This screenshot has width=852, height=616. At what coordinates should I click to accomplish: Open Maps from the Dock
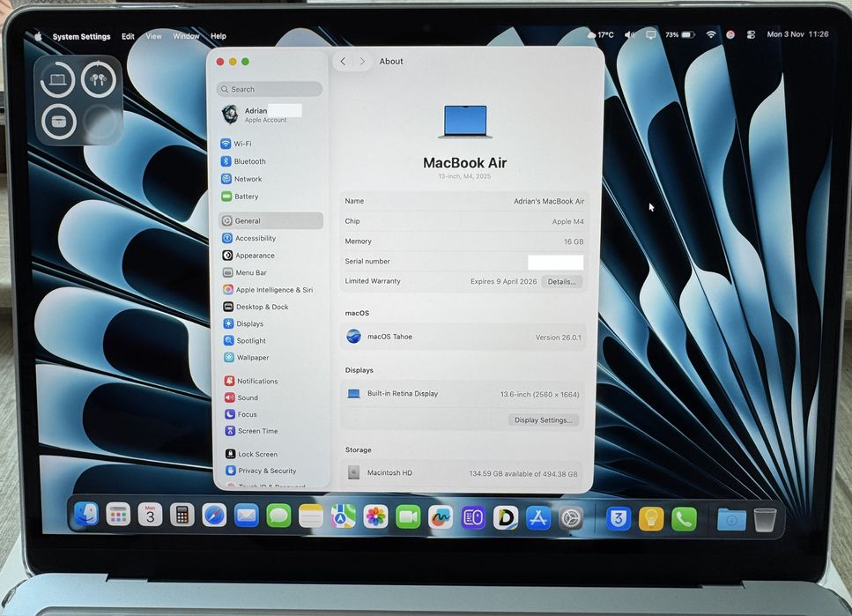click(344, 516)
